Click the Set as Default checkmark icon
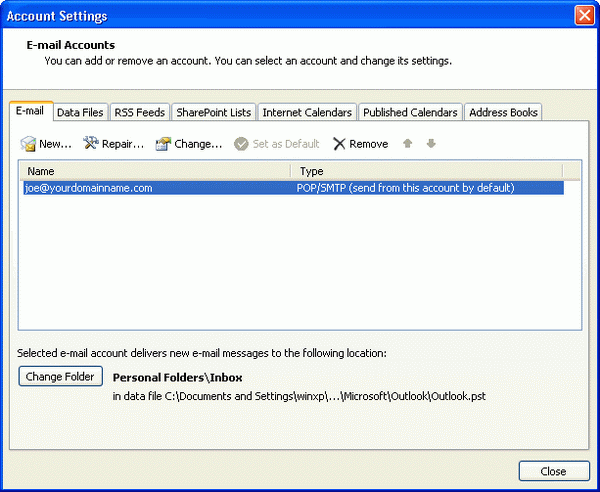The height and width of the screenshot is (492, 600). tap(241, 144)
